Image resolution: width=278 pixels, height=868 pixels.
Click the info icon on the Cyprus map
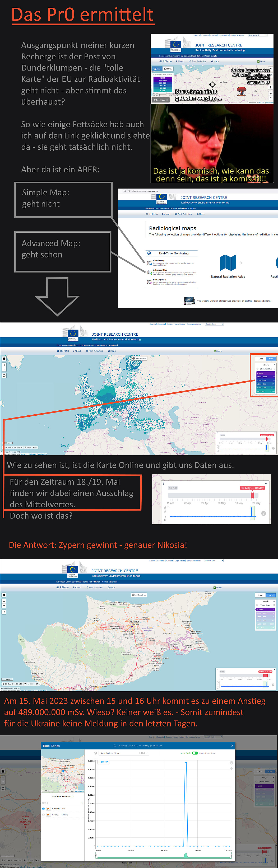(4, 595)
